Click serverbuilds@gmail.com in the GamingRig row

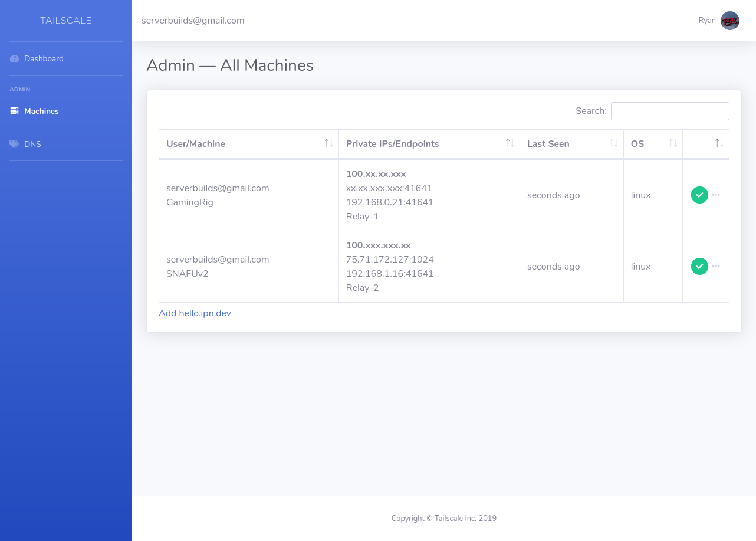(218, 188)
